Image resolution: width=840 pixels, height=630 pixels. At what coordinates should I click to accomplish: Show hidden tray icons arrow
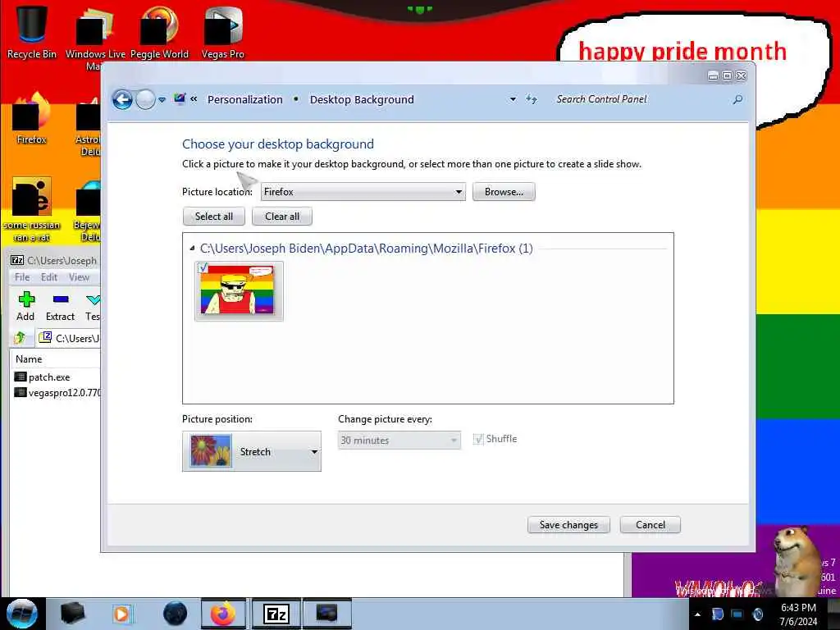697,614
